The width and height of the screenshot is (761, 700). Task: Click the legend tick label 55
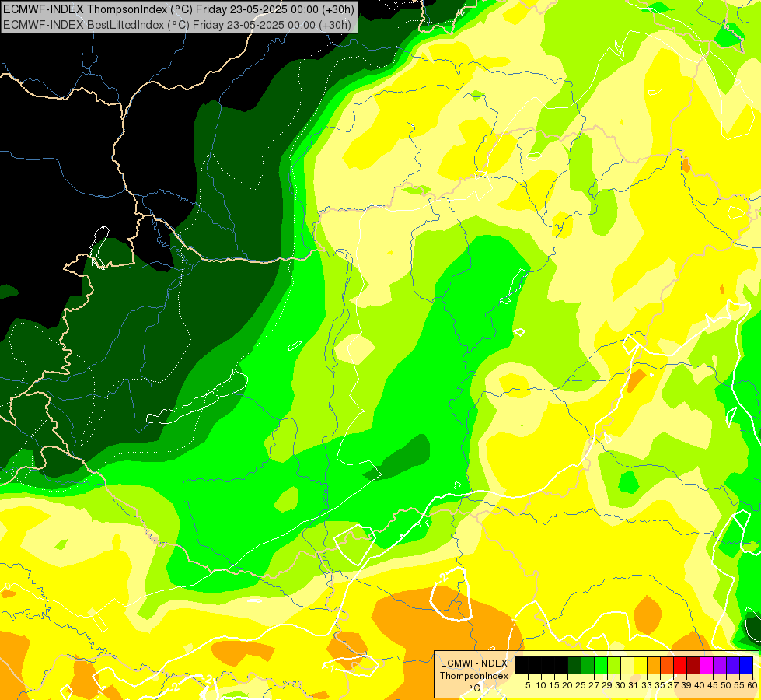coord(740,685)
